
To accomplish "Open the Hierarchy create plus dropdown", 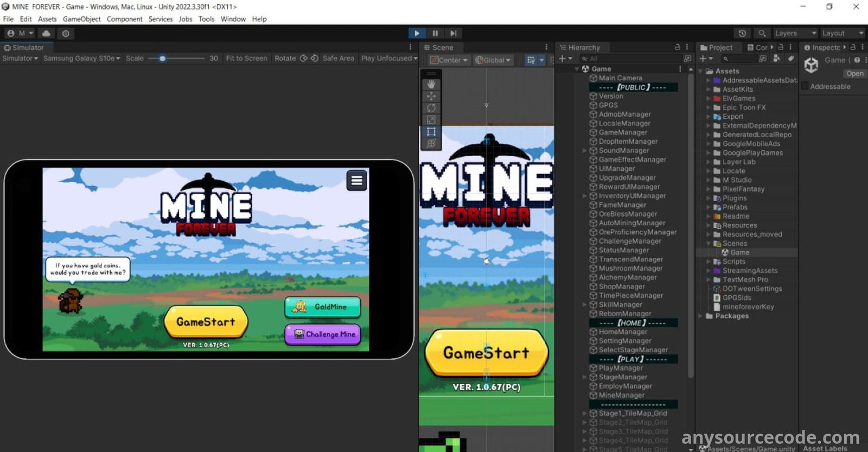I will (566, 59).
